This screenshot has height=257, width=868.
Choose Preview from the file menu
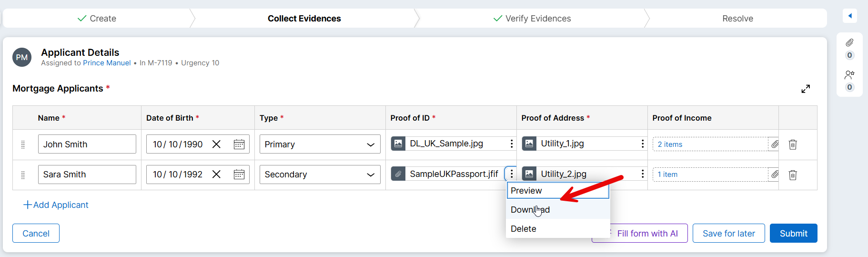click(x=526, y=191)
